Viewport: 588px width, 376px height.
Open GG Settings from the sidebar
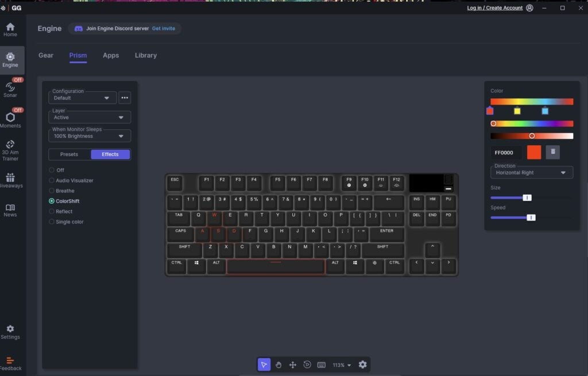pos(10,332)
